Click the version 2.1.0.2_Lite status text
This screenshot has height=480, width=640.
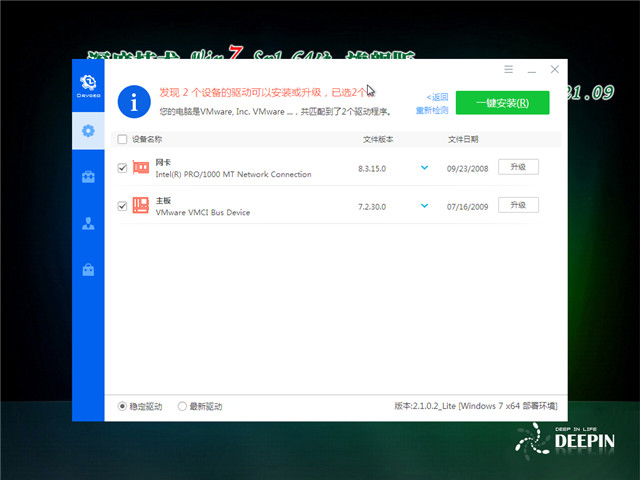(x=476, y=406)
